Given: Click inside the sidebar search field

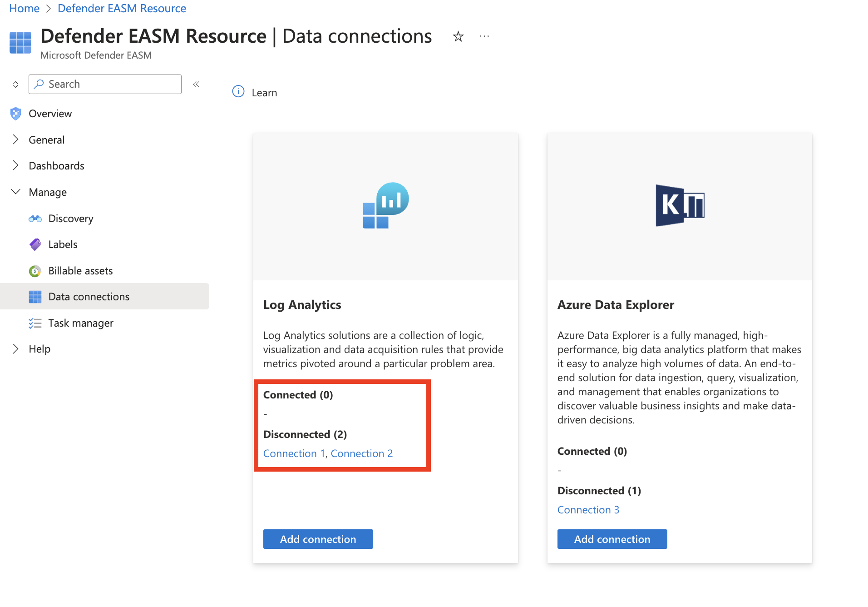Looking at the screenshot, I should (104, 84).
